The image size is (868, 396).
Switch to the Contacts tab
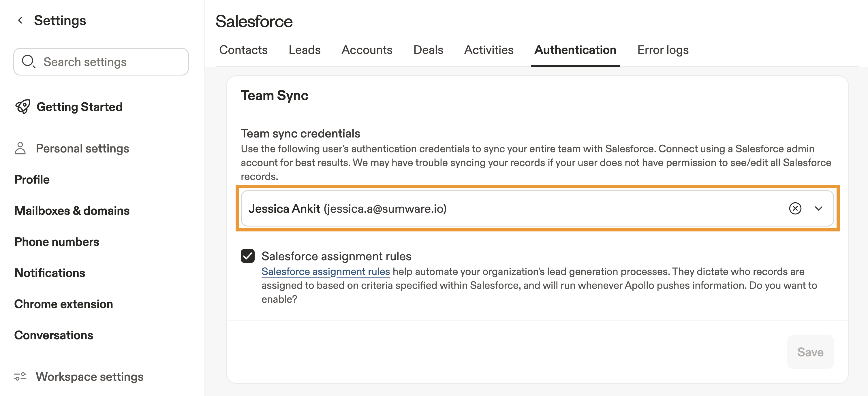(243, 50)
